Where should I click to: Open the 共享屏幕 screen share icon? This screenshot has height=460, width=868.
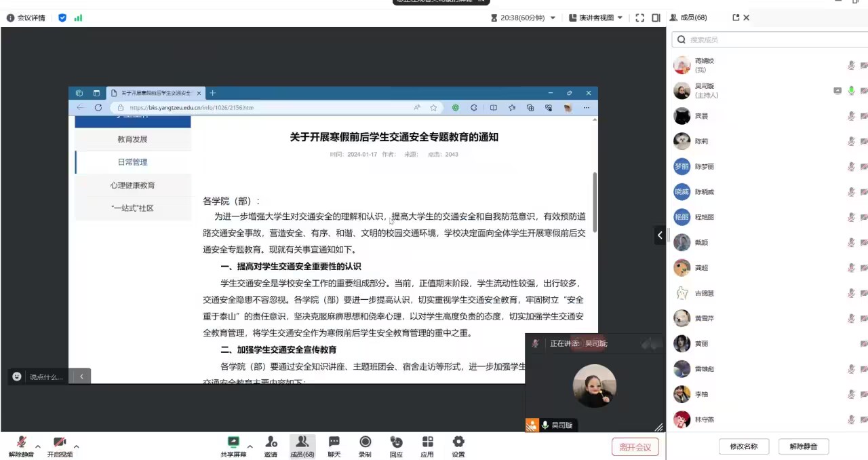click(233, 442)
